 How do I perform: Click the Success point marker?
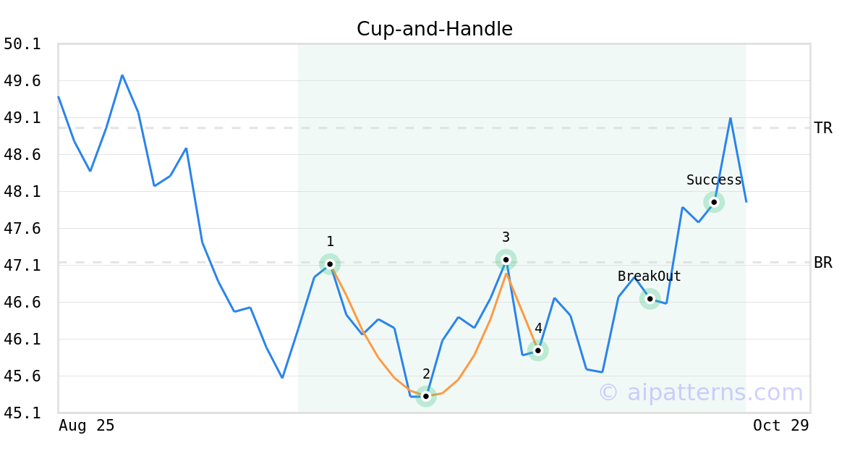(714, 202)
